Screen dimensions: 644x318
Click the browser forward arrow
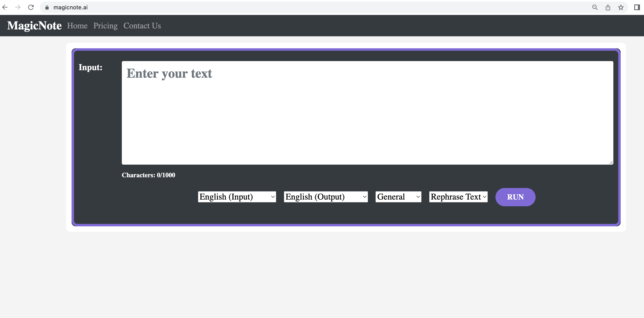point(18,7)
